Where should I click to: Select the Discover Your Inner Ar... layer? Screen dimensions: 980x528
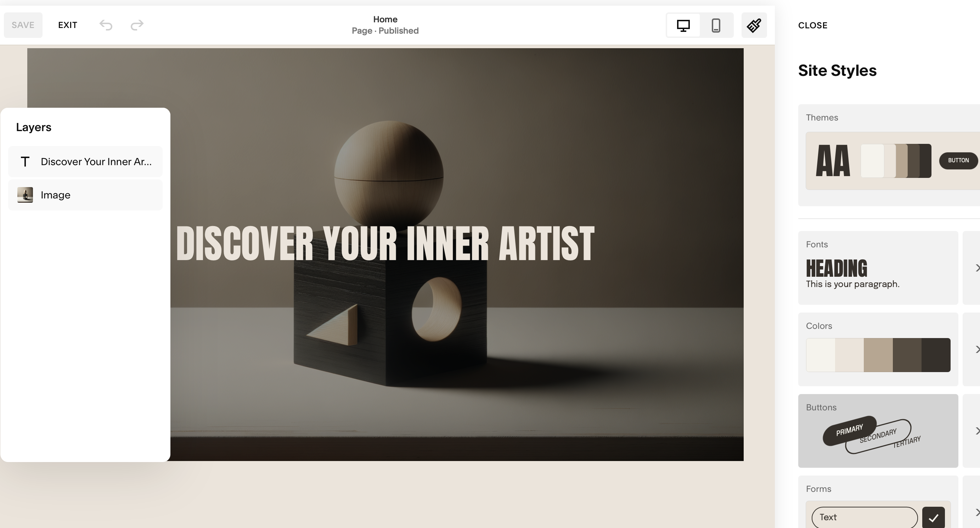tap(95, 161)
